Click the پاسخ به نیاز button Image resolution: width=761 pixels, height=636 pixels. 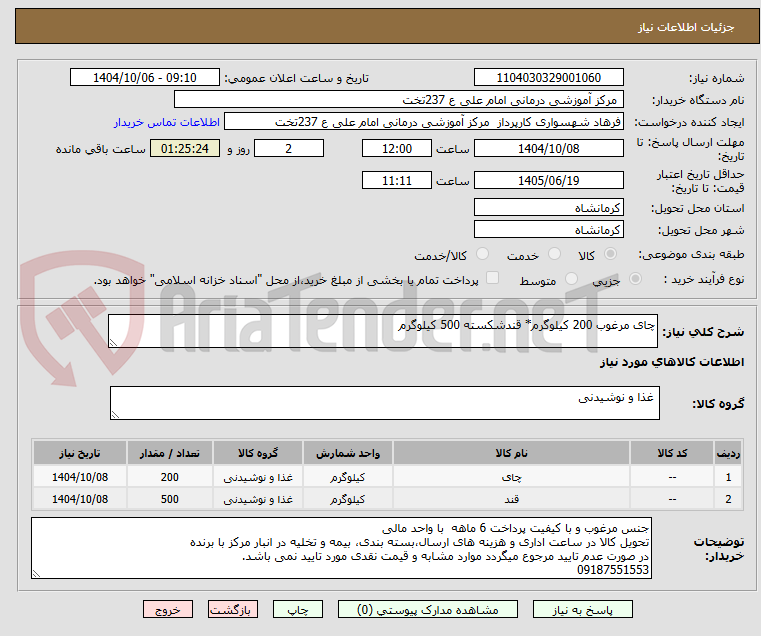[582, 610]
